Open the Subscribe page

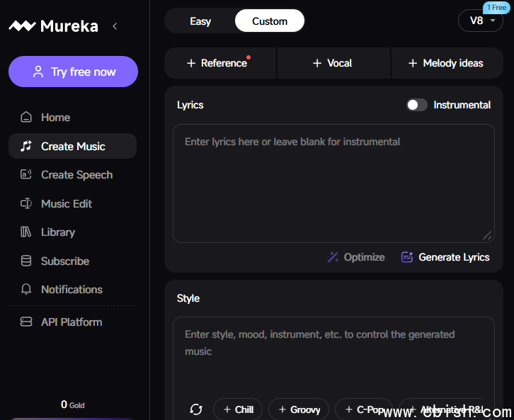click(64, 261)
